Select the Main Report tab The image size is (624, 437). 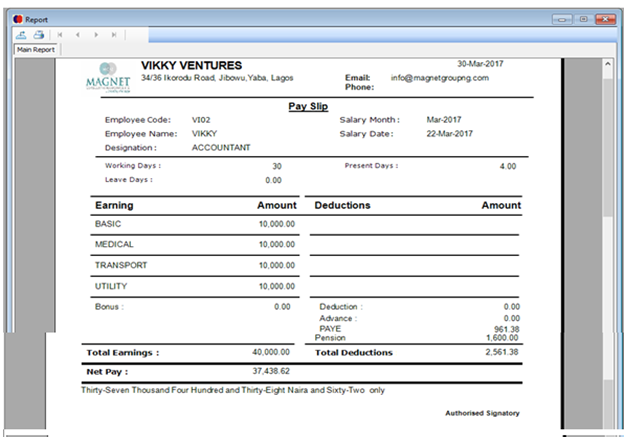(36, 50)
